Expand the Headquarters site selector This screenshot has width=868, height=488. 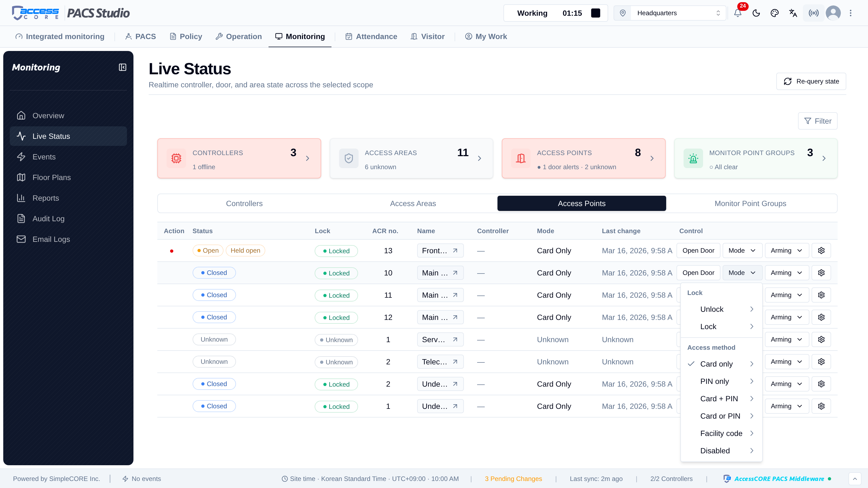point(670,13)
